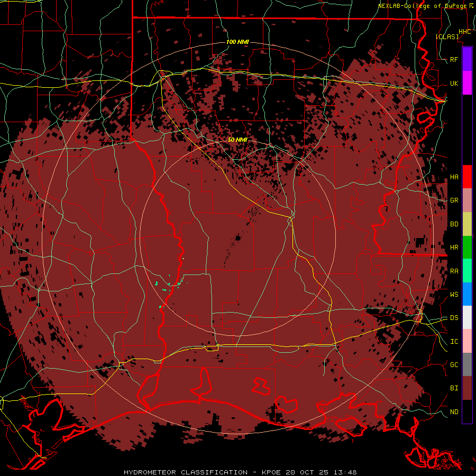Click the KPOE station identifier
Viewport: 476px width, 476px height.
[x=272, y=472]
